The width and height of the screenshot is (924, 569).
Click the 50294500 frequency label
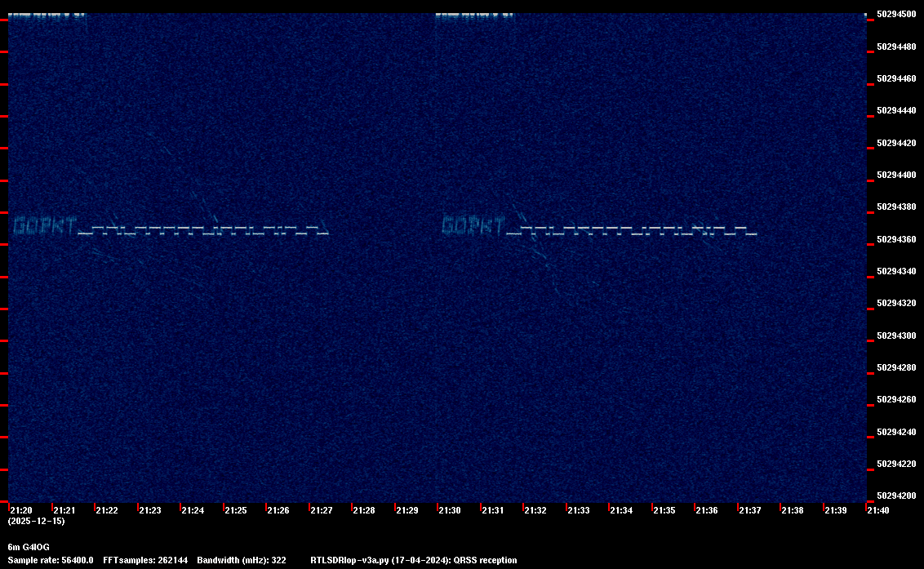coord(896,14)
